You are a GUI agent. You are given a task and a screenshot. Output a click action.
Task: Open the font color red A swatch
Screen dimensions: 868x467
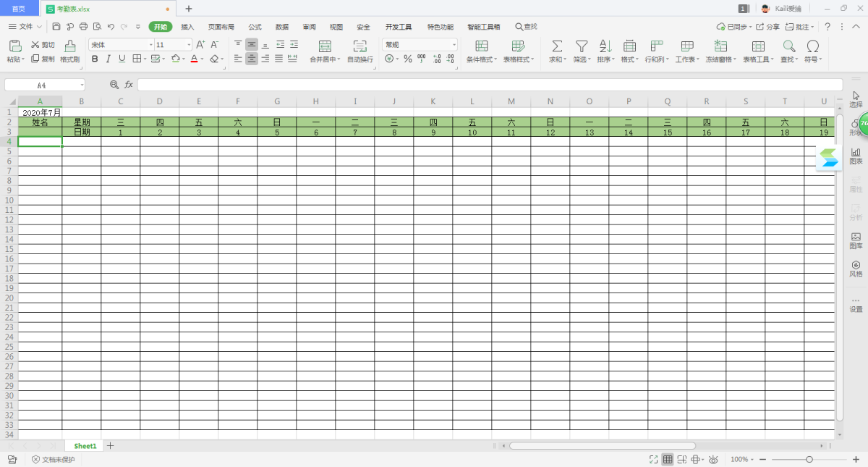click(195, 59)
